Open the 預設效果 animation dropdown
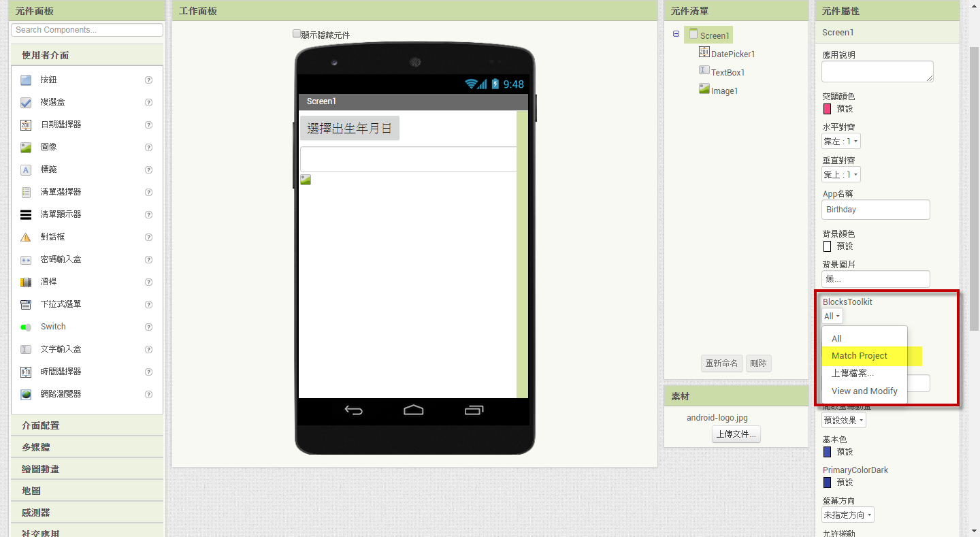Screen dimensions: 980x537 tap(844, 421)
